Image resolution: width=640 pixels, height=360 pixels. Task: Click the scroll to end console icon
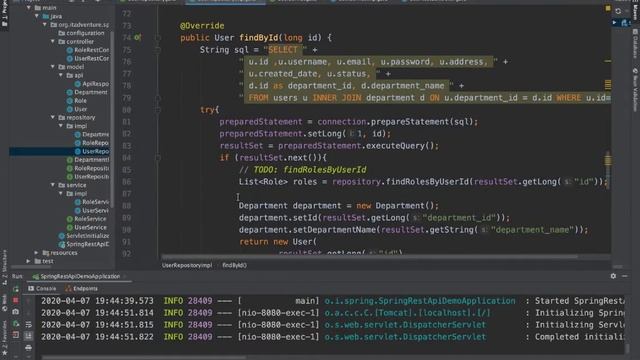(x=28, y=336)
